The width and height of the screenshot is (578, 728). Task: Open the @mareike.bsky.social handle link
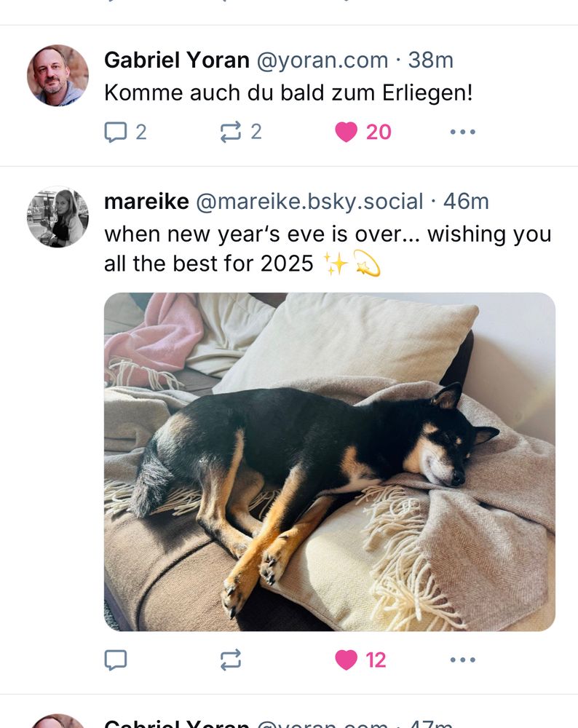point(309,202)
